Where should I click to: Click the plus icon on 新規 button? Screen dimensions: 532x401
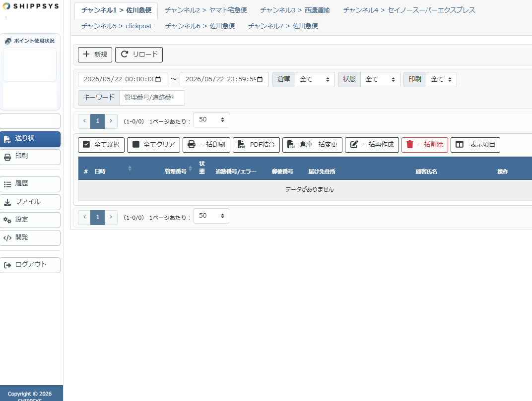[x=86, y=54]
